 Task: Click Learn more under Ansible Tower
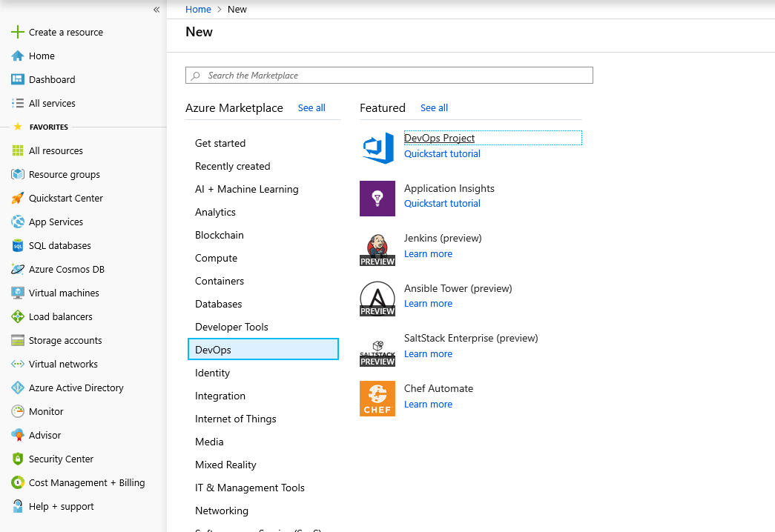428,304
